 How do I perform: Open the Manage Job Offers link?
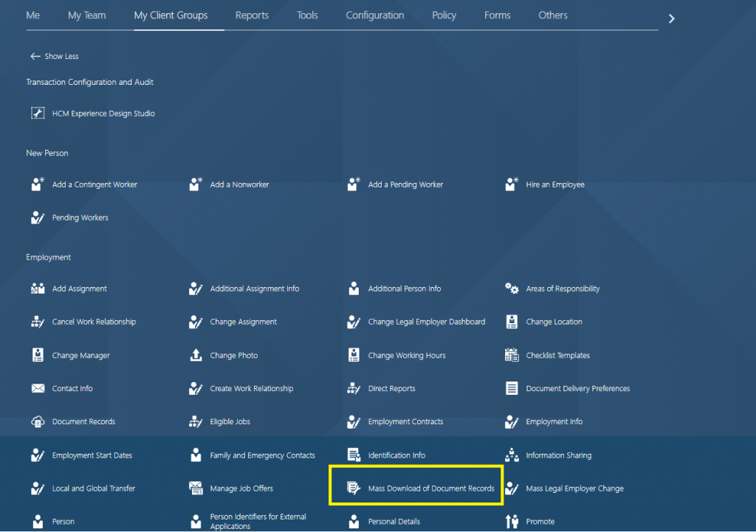point(241,488)
